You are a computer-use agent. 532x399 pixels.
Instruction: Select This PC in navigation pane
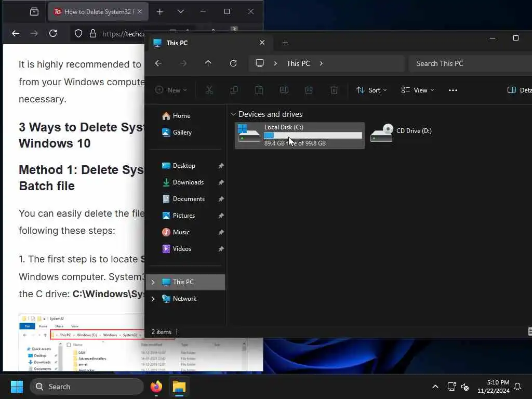pyautogui.click(x=185, y=282)
